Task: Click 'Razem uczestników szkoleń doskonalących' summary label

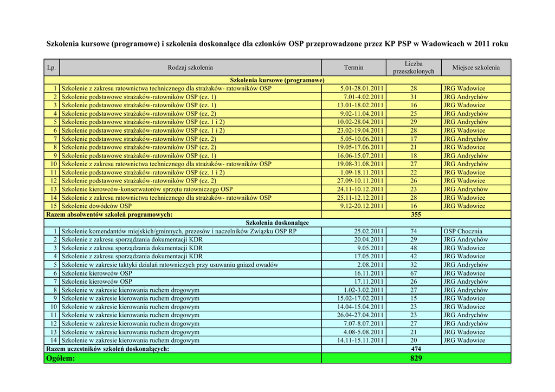Action: pyautogui.click(x=107, y=349)
